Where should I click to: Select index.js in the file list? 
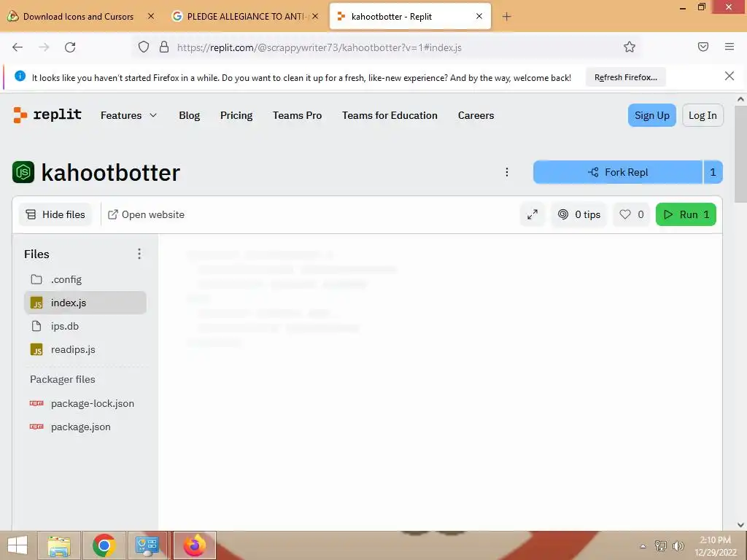pyautogui.click(x=85, y=303)
